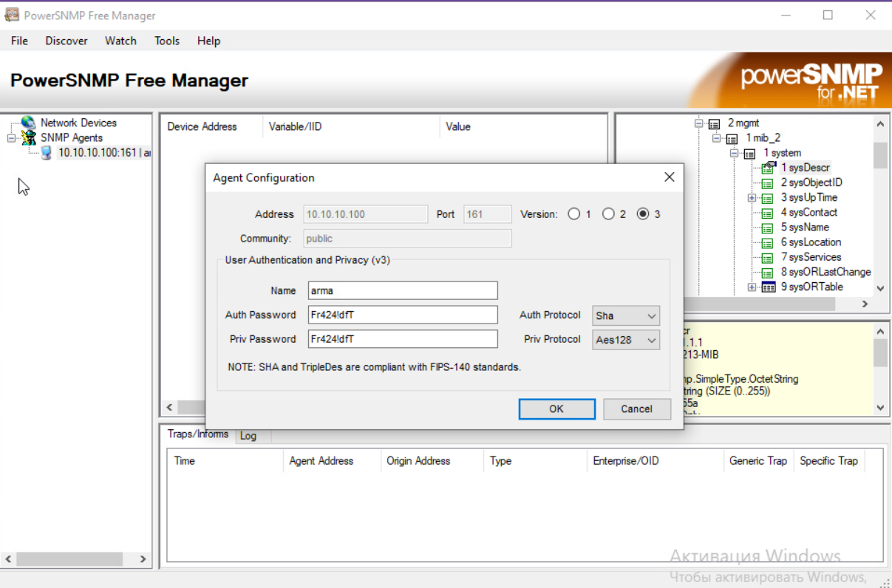This screenshot has height=588, width=892.
Task: Open the Discover menu
Action: (67, 41)
